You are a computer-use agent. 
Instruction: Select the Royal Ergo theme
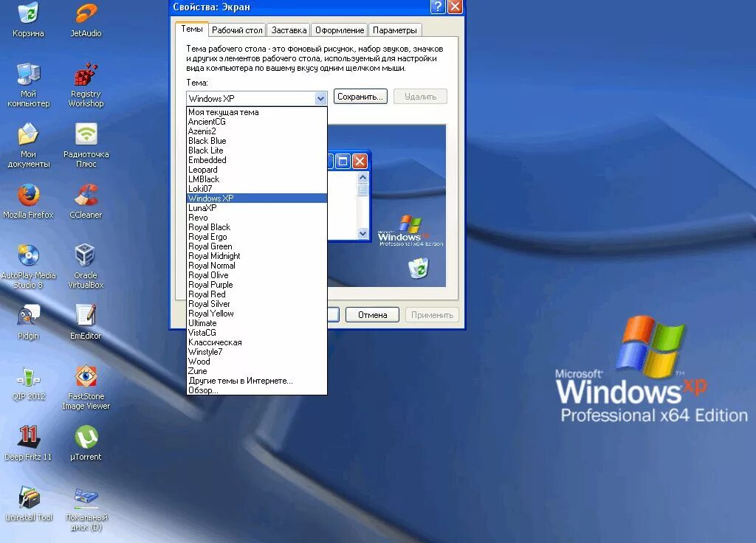(x=256, y=237)
